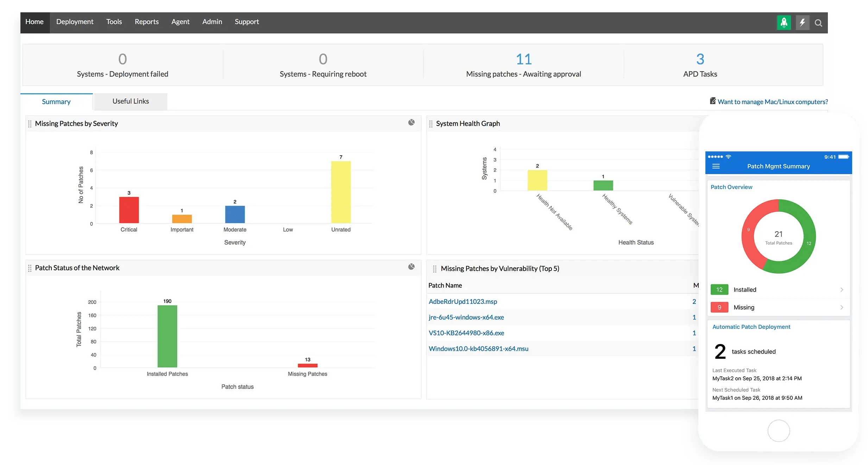View the 3 APD Tasks counter
Image resolution: width=868 pixels, height=465 pixels.
click(700, 65)
